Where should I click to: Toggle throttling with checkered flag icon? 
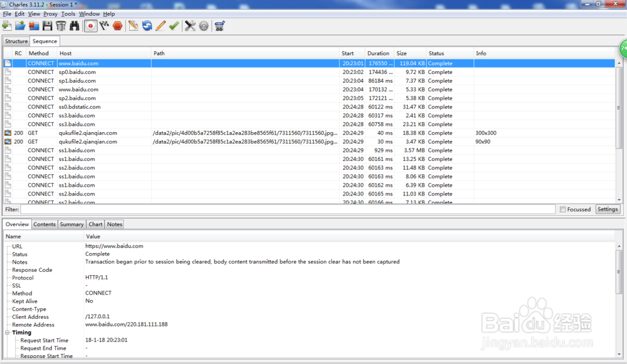104,26
